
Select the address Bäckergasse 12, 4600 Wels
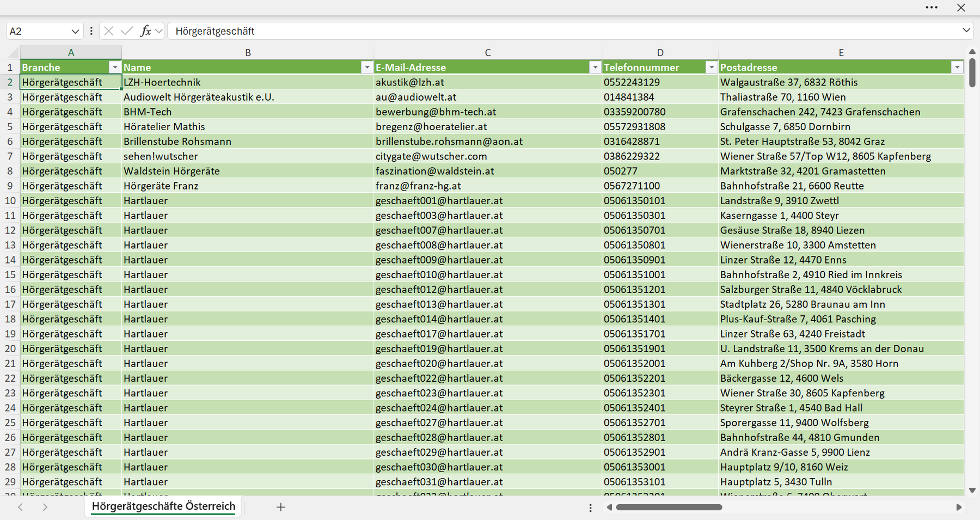point(841,378)
